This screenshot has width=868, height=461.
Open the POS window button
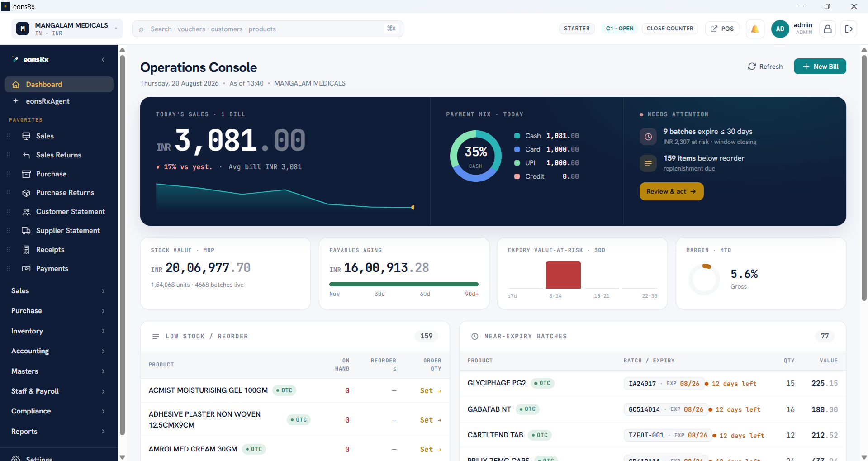pyautogui.click(x=722, y=29)
